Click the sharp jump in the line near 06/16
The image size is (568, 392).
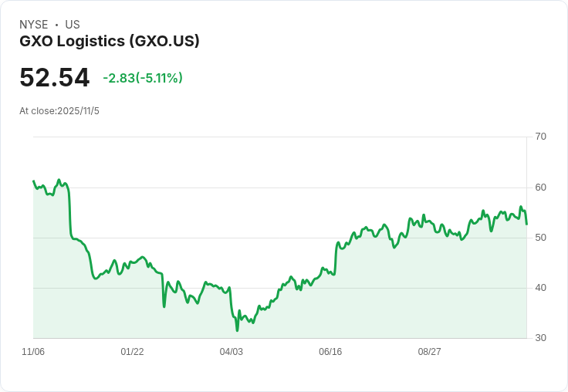(x=336, y=259)
